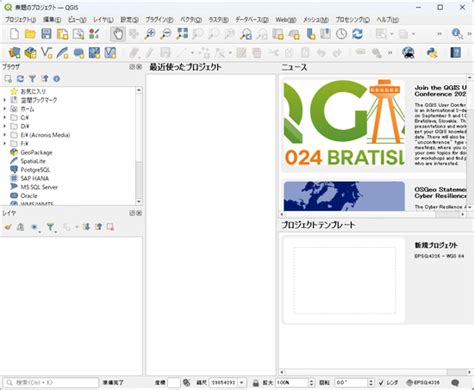Select the Pan Map hand tool
The width and height of the screenshot is (474, 390).
tap(118, 34)
